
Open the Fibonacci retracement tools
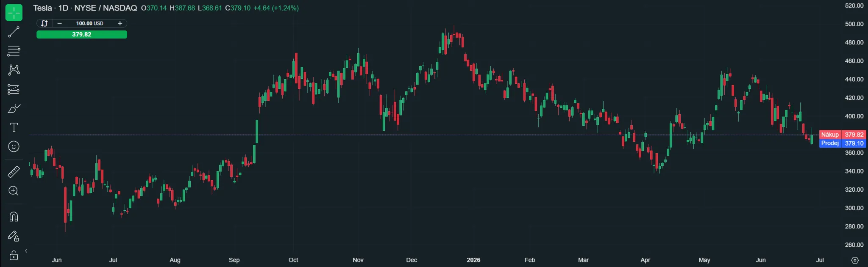click(x=14, y=51)
